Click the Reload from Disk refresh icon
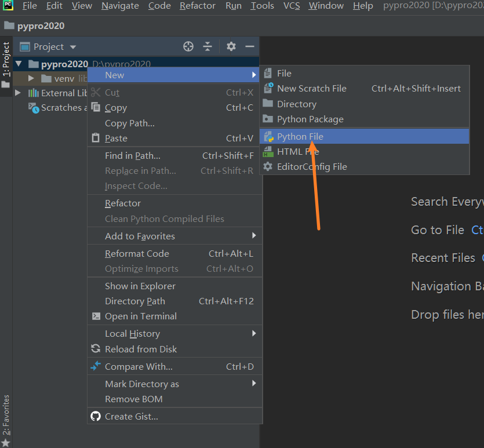The height and width of the screenshot is (448, 484). coord(96,349)
